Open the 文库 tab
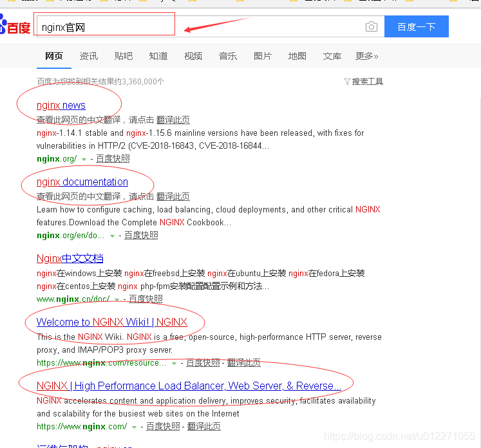This screenshot has height=448, width=481. coord(332,56)
